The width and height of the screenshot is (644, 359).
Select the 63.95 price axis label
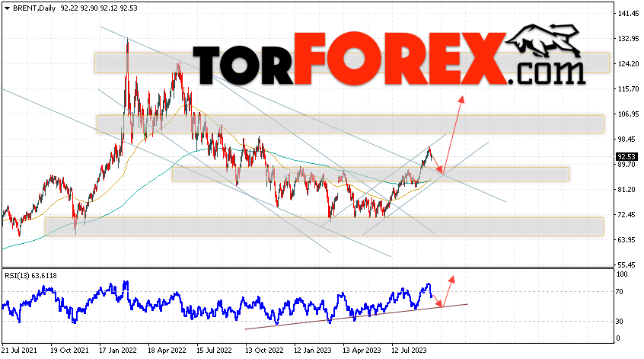628,240
